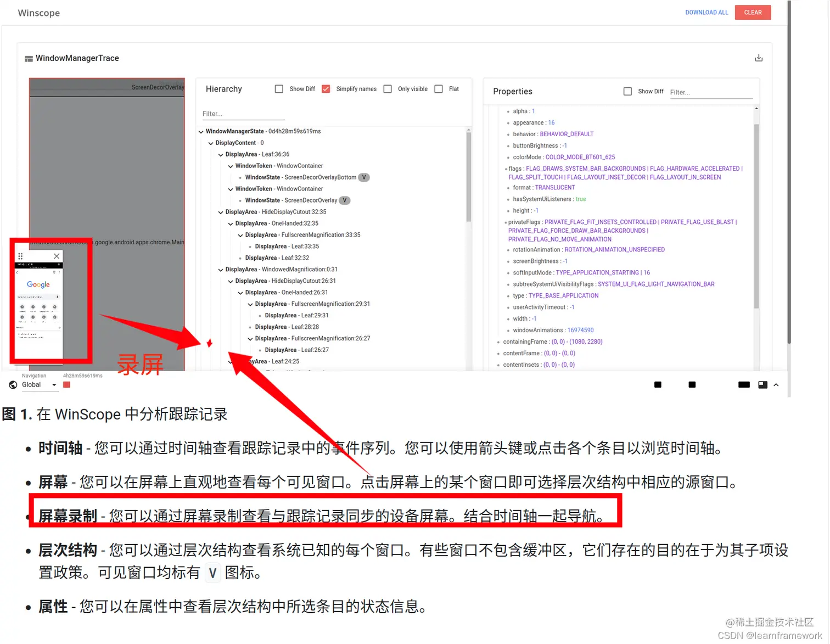Collapse the timeline using the chevron icon

coord(776,384)
